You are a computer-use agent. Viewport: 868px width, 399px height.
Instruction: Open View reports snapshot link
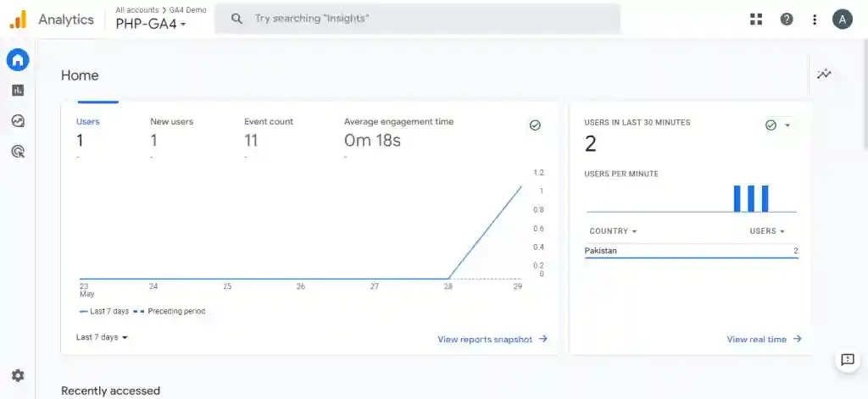(x=492, y=339)
